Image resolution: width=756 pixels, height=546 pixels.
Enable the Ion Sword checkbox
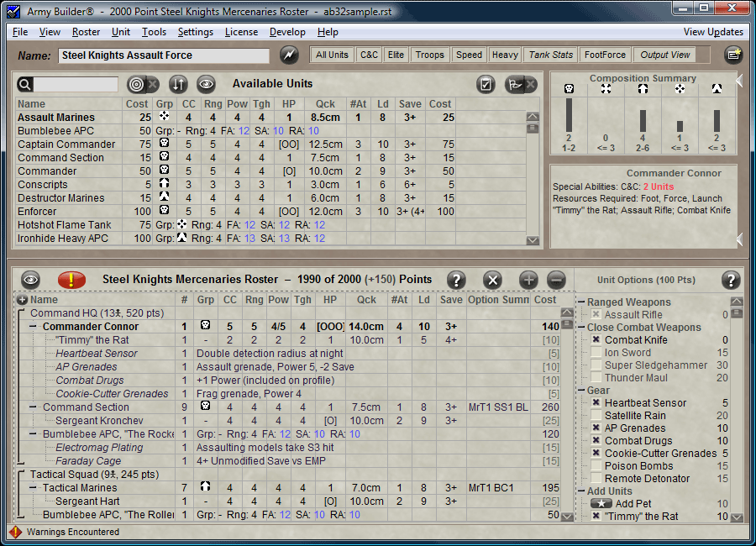pos(596,353)
